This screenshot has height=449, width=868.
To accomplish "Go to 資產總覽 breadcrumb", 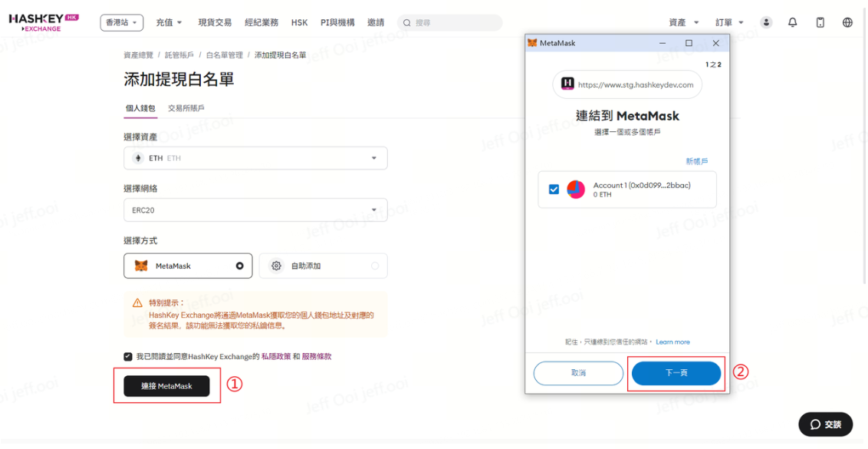I will pyautogui.click(x=138, y=55).
